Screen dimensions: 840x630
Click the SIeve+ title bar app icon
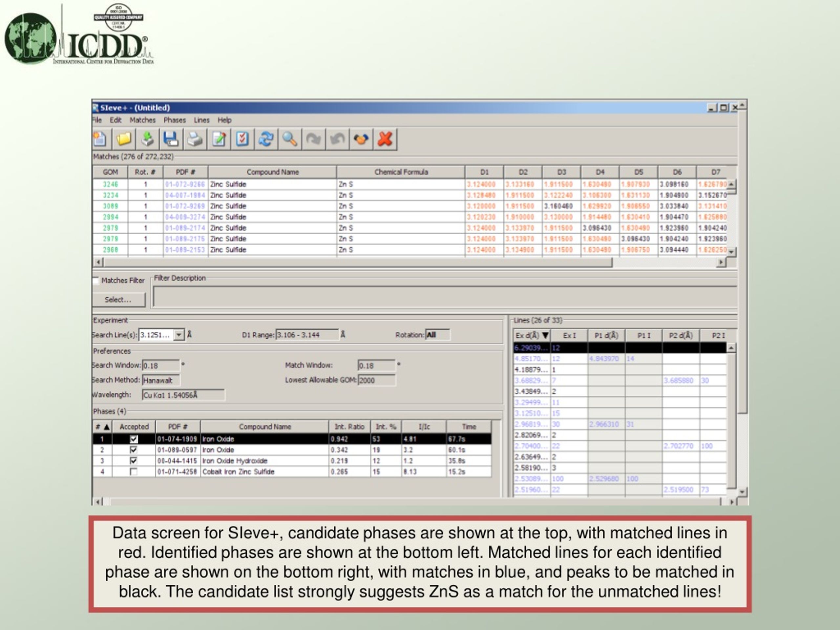[96, 108]
